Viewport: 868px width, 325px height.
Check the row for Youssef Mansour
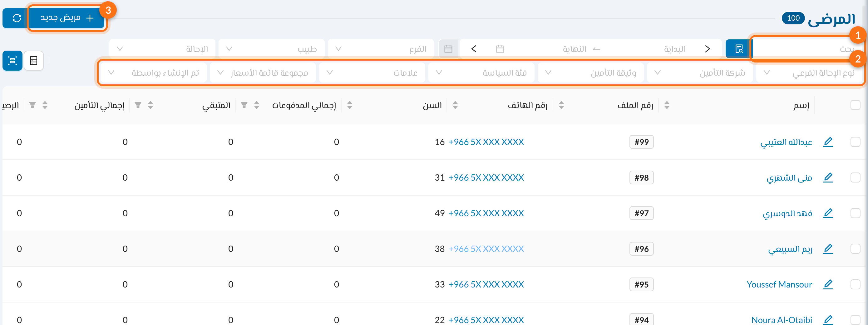[855, 285]
